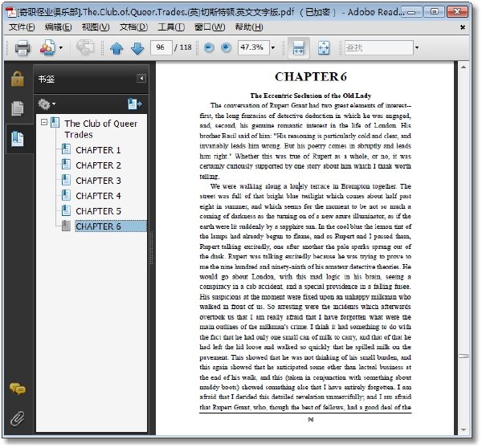This screenshot has height=448, width=482.
Task: Open the 帮助(H) menu
Action: tap(249, 27)
